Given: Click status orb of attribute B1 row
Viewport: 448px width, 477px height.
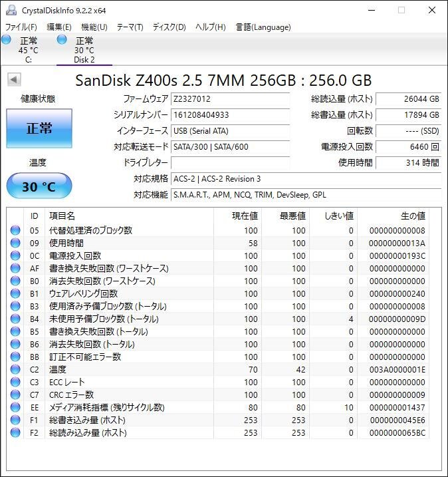Looking at the screenshot, I should click(x=15, y=293).
